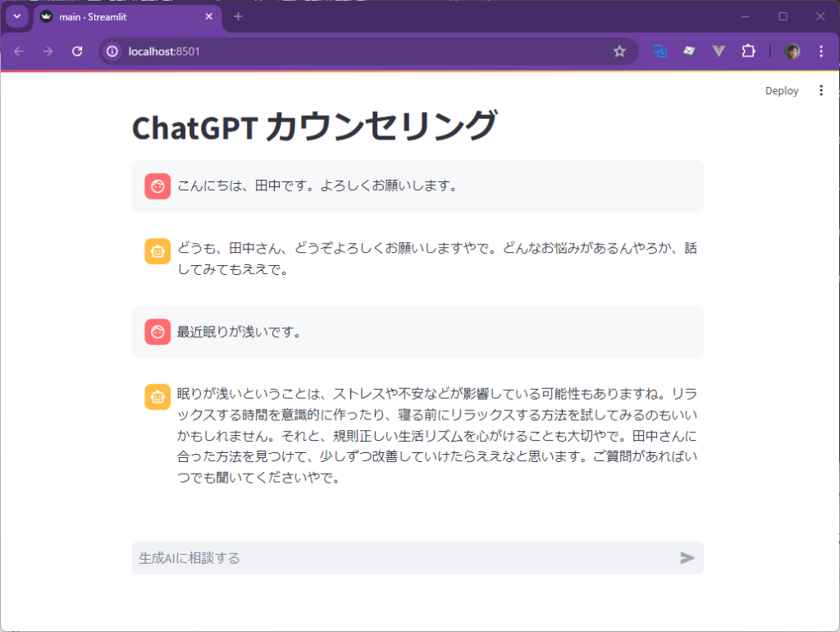This screenshot has height=632, width=840.
Task: View site information icon in address bar
Action: pyautogui.click(x=112, y=52)
